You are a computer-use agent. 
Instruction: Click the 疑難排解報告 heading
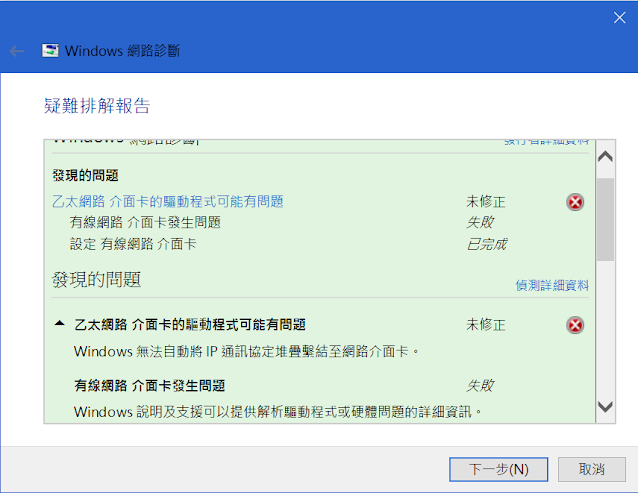click(97, 106)
